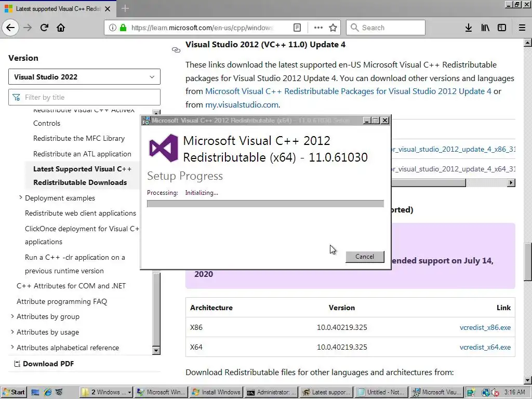The width and height of the screenshot is (532, 399).
Task: Open the Visual Studio 2022 version dropdown
Action: 84,77
